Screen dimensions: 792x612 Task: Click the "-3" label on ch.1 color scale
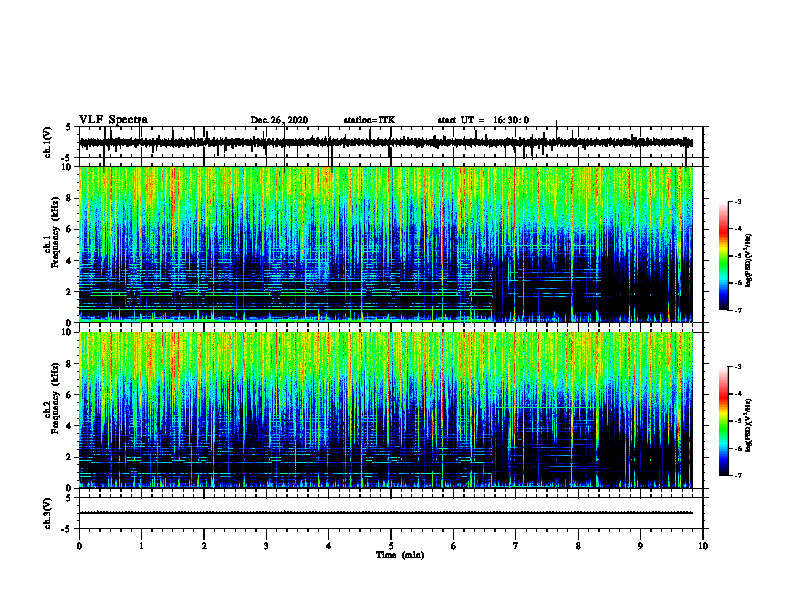point(737,201)
